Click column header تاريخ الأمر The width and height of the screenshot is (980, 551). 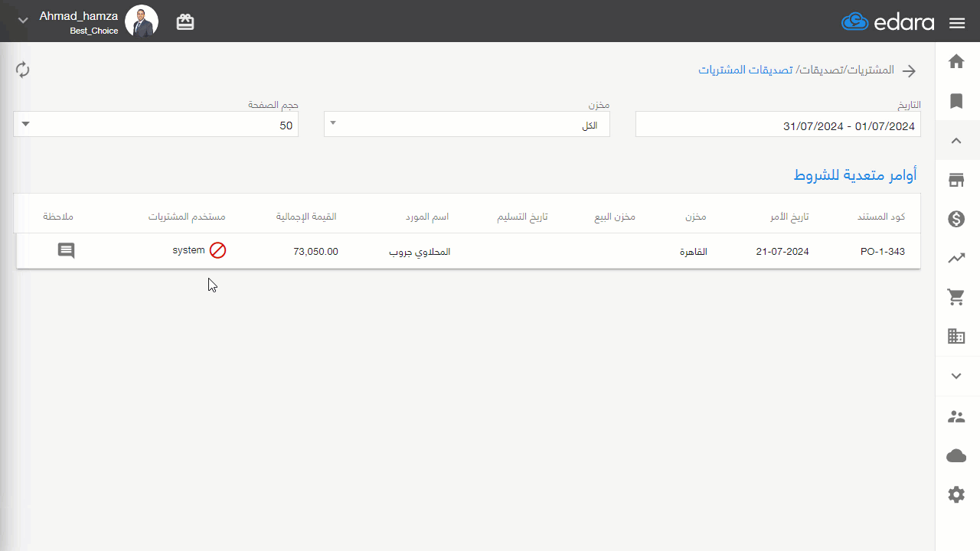point(789,217)
